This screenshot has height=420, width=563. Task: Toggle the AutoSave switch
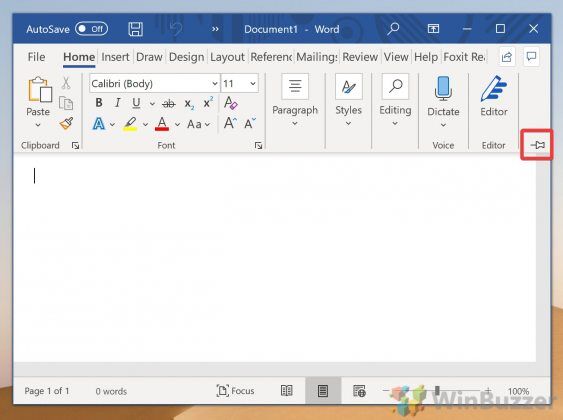pyautogui.click(x=91, y=29)
